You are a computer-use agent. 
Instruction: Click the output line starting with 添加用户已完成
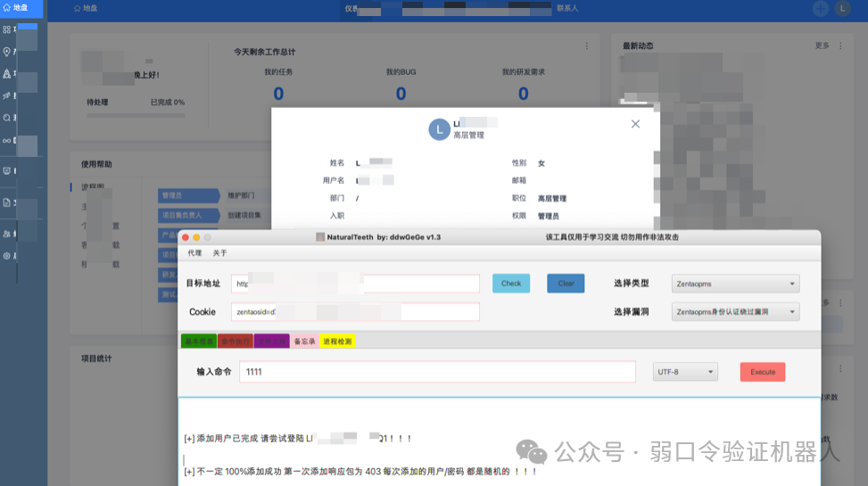pyautogui.click(x=298, y=439)
